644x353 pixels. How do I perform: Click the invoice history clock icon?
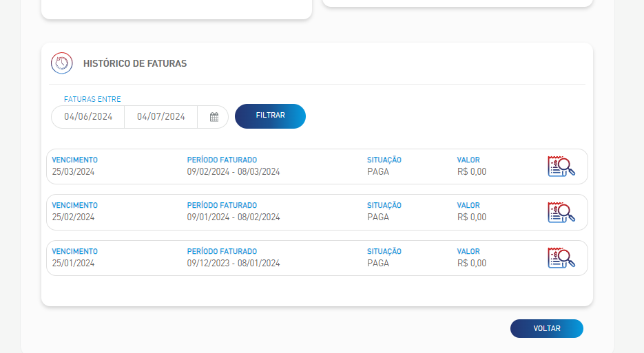(61, 63)
